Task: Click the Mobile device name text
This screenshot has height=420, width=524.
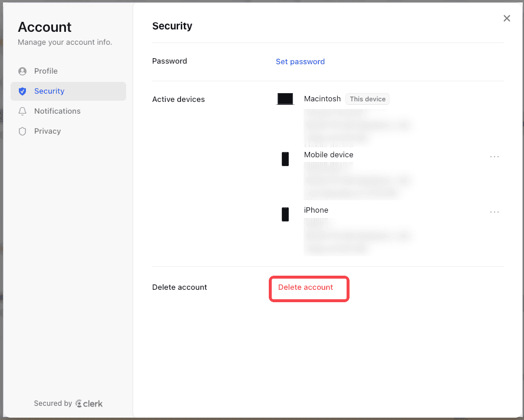Action: 328,154
